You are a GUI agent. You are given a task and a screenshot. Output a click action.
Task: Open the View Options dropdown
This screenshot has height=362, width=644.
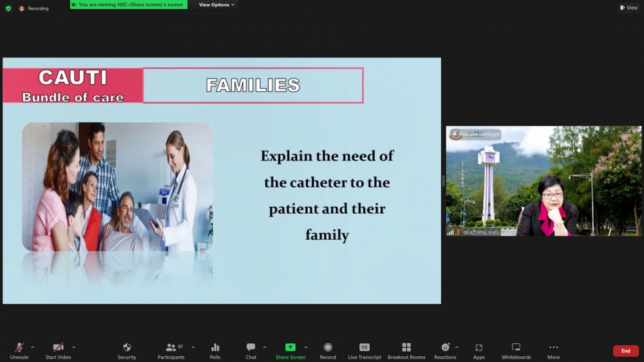coord(216,5)
